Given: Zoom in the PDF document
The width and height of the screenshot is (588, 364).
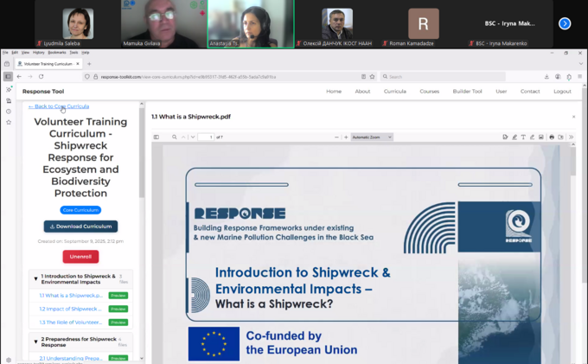Looking at the screenshot, I should click(x=346, y=137).
